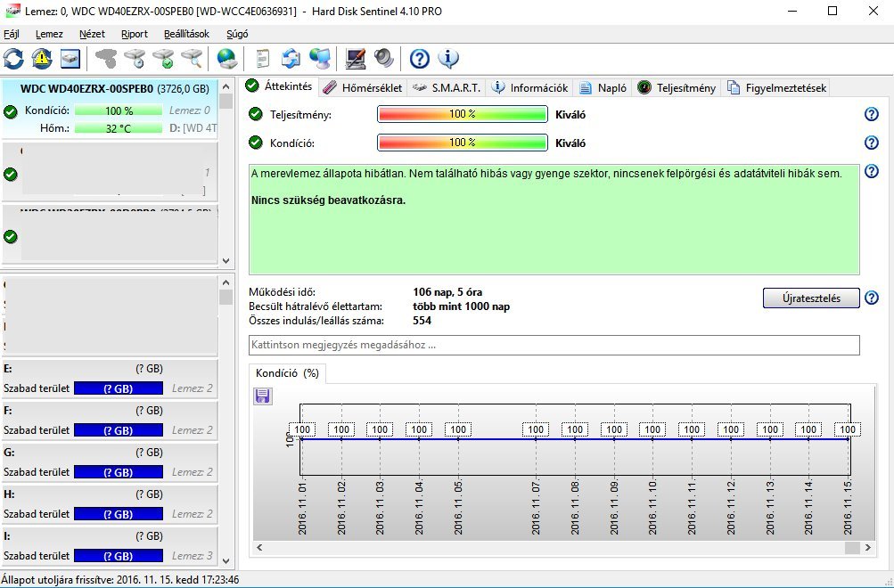The image size is (894, 588).
Task: Open the Beállítások menu
Action: click(x=186, y=34)
